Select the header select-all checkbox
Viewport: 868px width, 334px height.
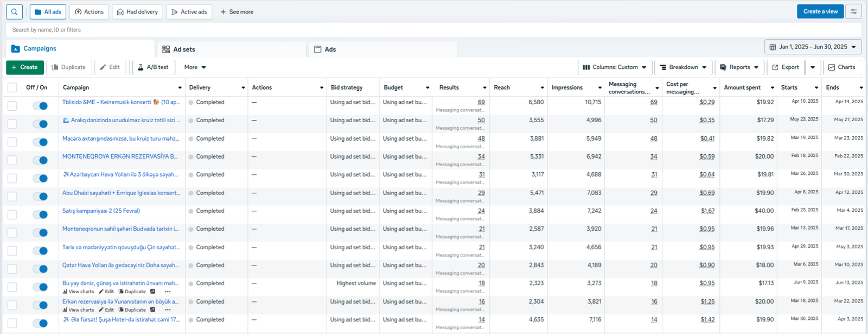point(12,87)
